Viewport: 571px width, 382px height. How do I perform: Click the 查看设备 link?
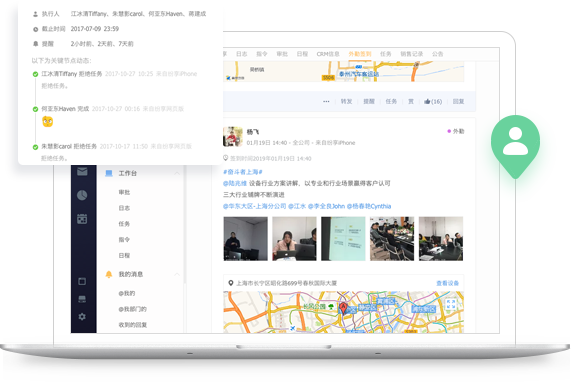pos(448,283)
